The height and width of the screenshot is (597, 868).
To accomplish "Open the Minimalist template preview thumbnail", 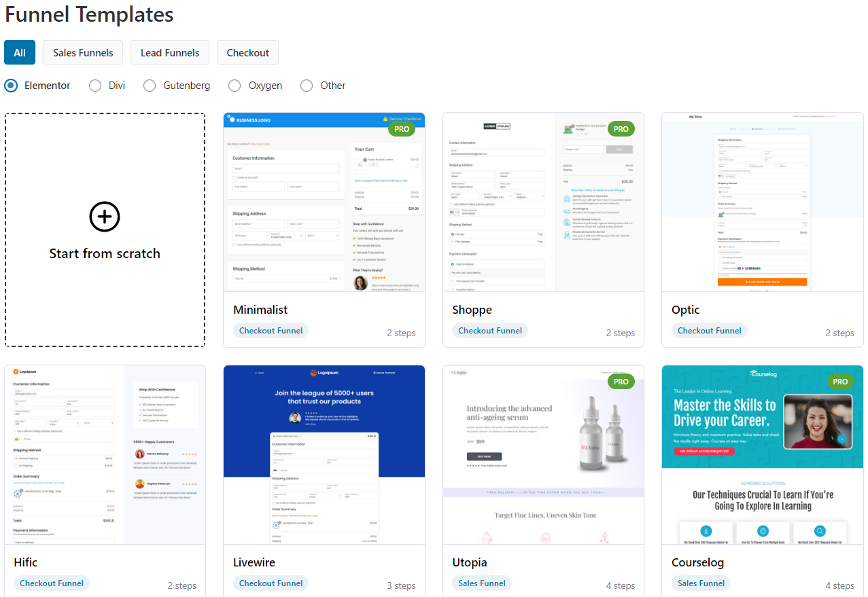I will pyautogui.click(x=324, y=202).
